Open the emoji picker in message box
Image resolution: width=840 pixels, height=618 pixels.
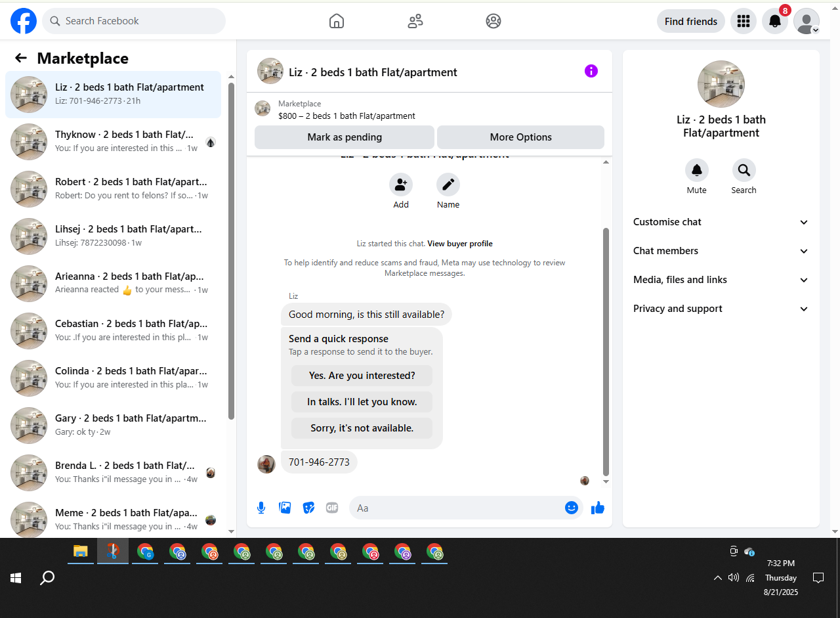point(572,508)
